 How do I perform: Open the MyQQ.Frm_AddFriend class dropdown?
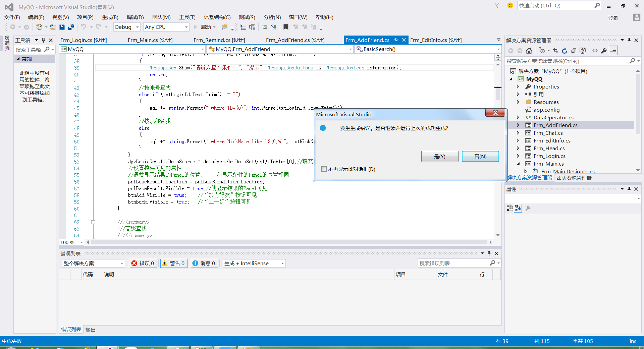point(280,49)
